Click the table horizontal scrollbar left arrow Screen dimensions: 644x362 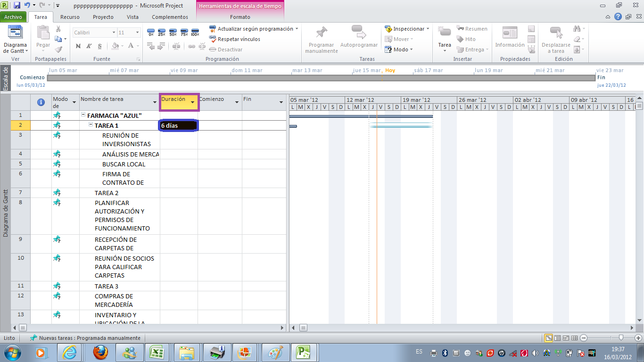[x=14, y=328]
